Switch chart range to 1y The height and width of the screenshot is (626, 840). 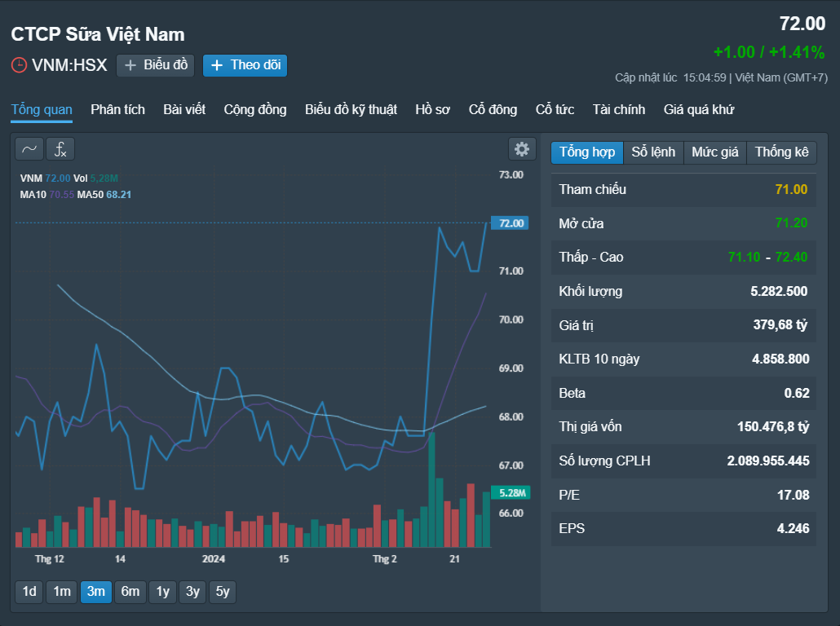[x=163, y=592]
